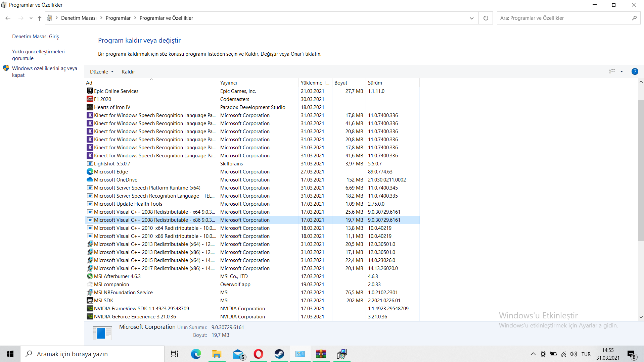Screen dimensions: 644x362
Task: Expand the Düzenle dropdown menu
Action: click(x=102, y=72)
